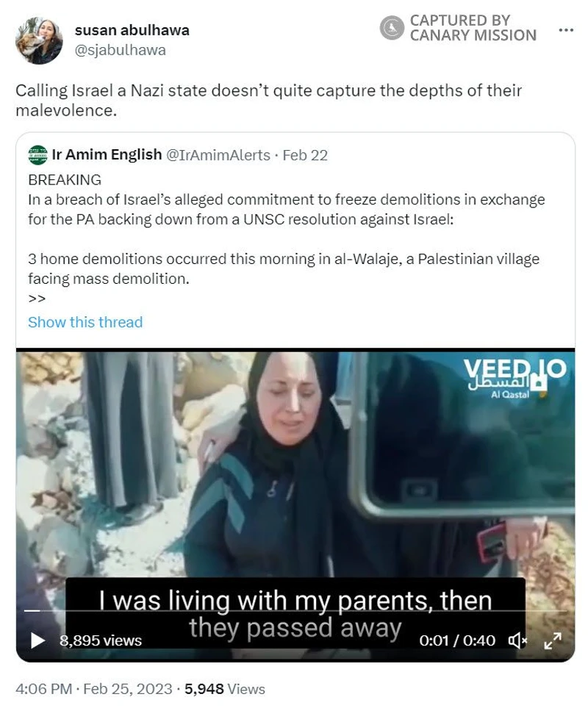
Task: Play the video with the play button
Action: coord(37,640)
